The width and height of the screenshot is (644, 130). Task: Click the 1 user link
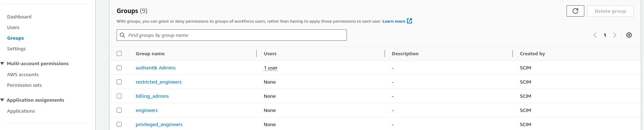[x=270, y=68]
